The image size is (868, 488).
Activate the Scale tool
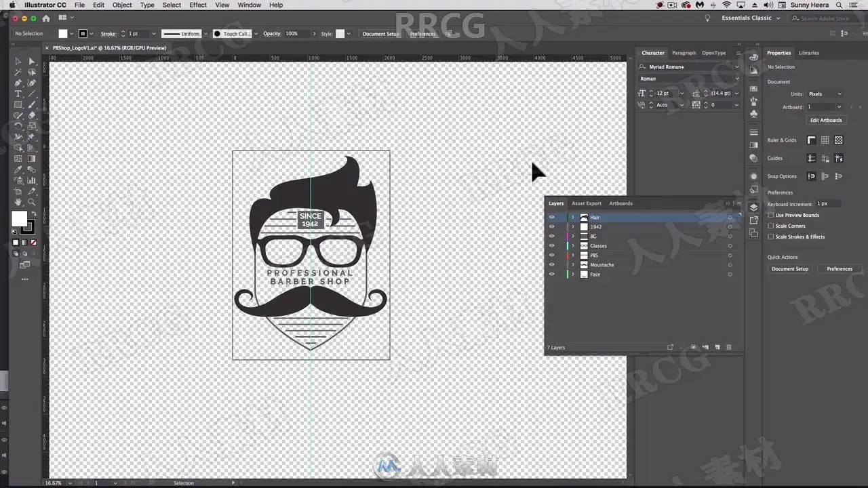pyautogui.click(x=31, y=126)
